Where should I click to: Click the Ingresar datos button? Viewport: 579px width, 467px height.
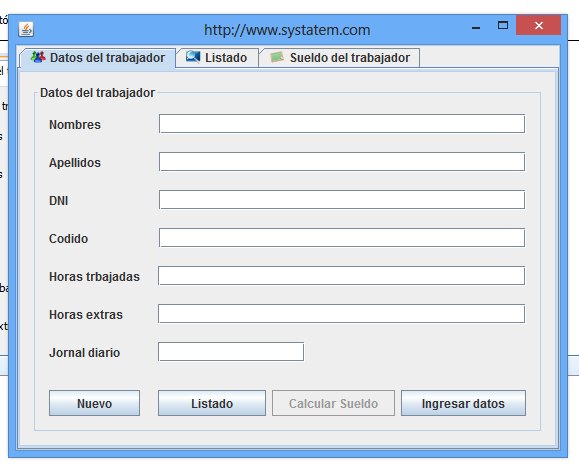(x=463, y=403)
